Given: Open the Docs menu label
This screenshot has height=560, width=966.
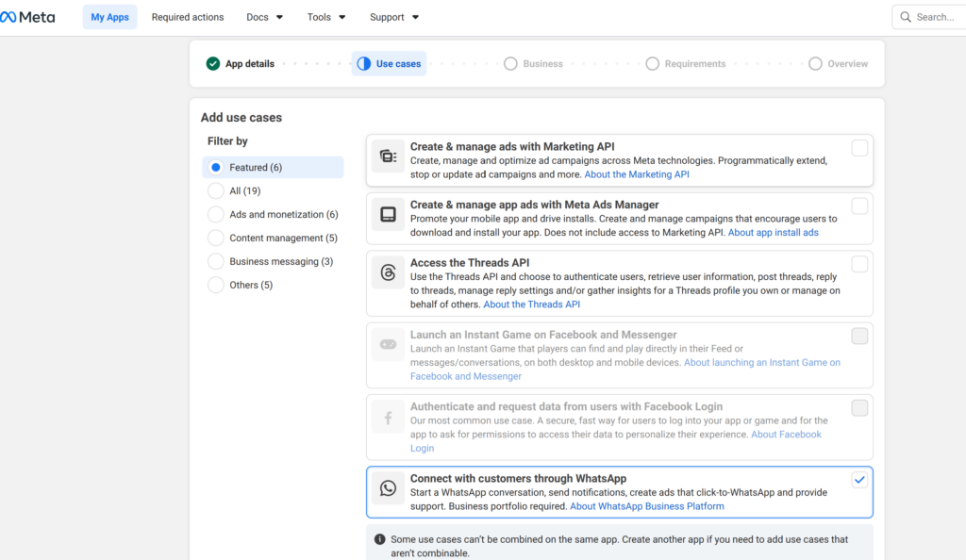Looking at the screenshot, I should click(x=258, y=17).
